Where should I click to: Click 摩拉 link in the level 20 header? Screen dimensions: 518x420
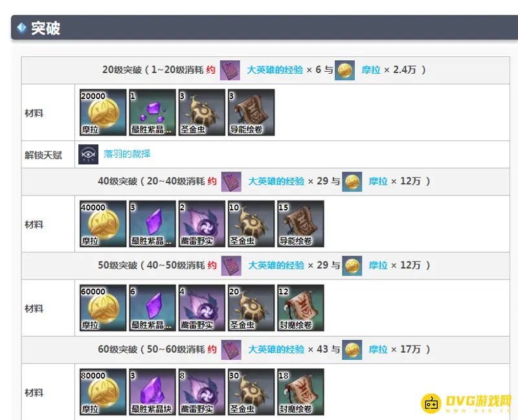[371, 70]
